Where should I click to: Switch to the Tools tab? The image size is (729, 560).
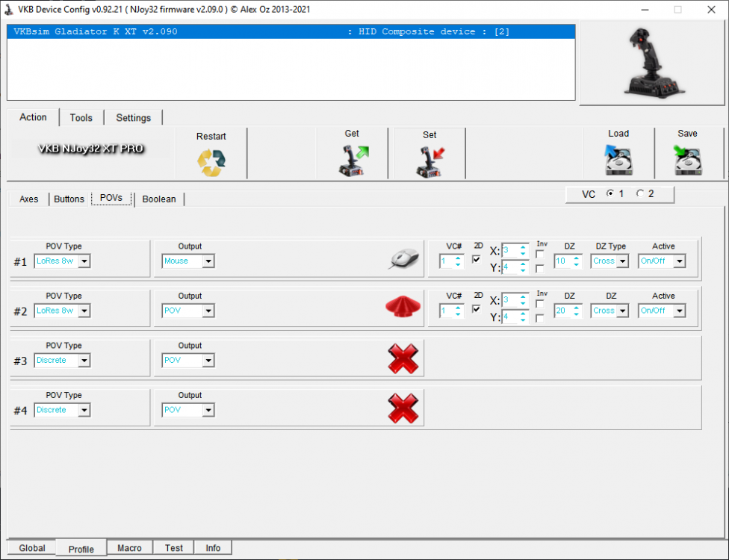click(x=81, y=117)
